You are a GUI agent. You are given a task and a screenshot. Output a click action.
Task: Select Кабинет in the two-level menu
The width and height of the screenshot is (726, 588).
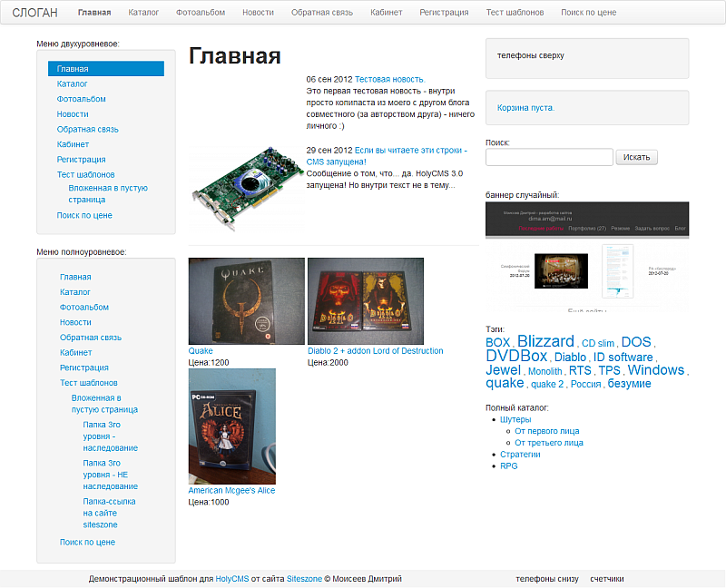tap(73, 144)
